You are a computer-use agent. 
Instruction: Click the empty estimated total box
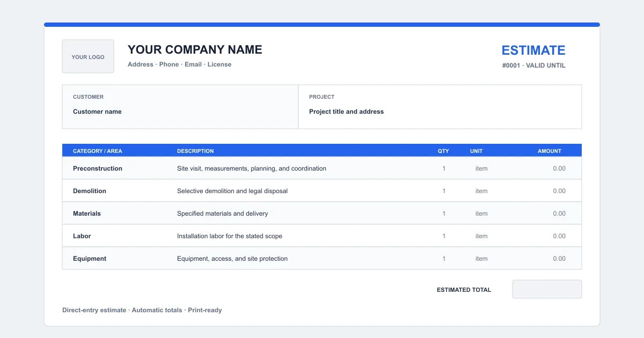[547, 289]
